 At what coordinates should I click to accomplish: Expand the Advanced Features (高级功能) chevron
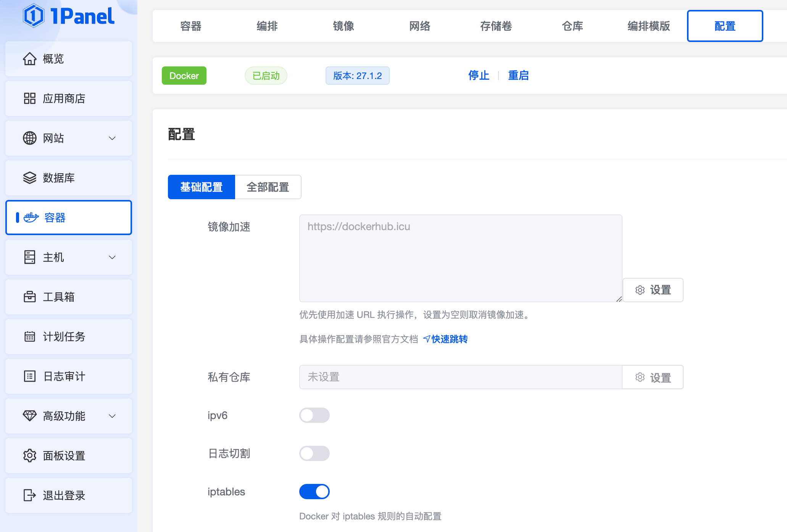click(x=112, y=416)
